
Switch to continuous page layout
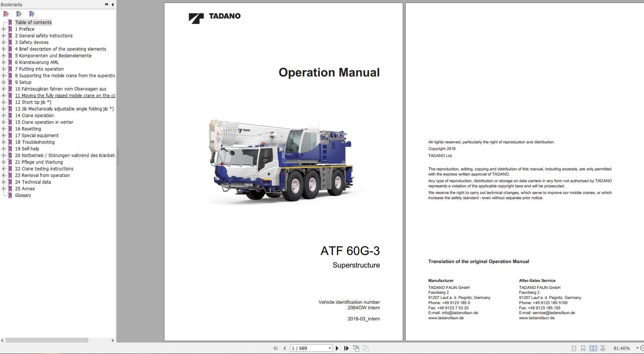[x=583, y=348]
